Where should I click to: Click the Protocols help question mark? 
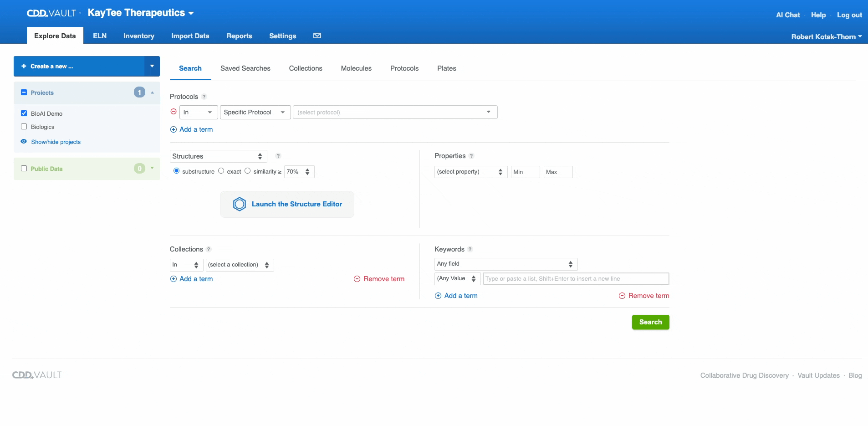tap(204, 97)
